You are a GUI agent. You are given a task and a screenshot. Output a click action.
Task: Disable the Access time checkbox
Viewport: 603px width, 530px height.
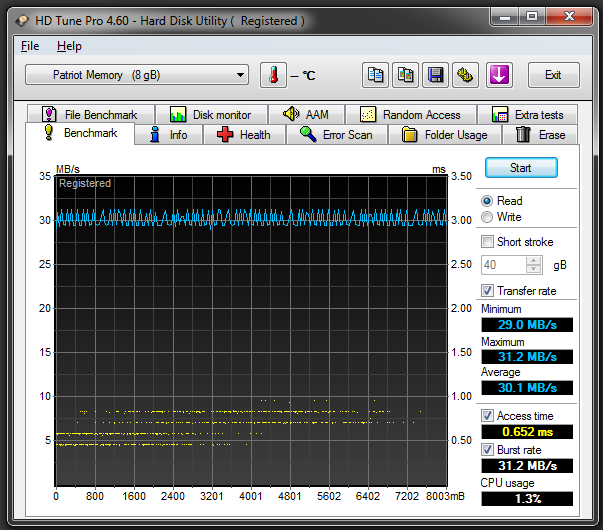pos(487,416)
